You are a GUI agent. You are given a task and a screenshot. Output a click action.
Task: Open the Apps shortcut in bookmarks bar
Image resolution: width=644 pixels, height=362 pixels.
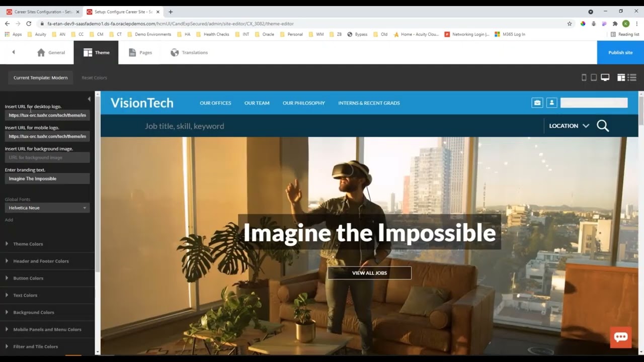pyautogui.click(x=13, y=34)
